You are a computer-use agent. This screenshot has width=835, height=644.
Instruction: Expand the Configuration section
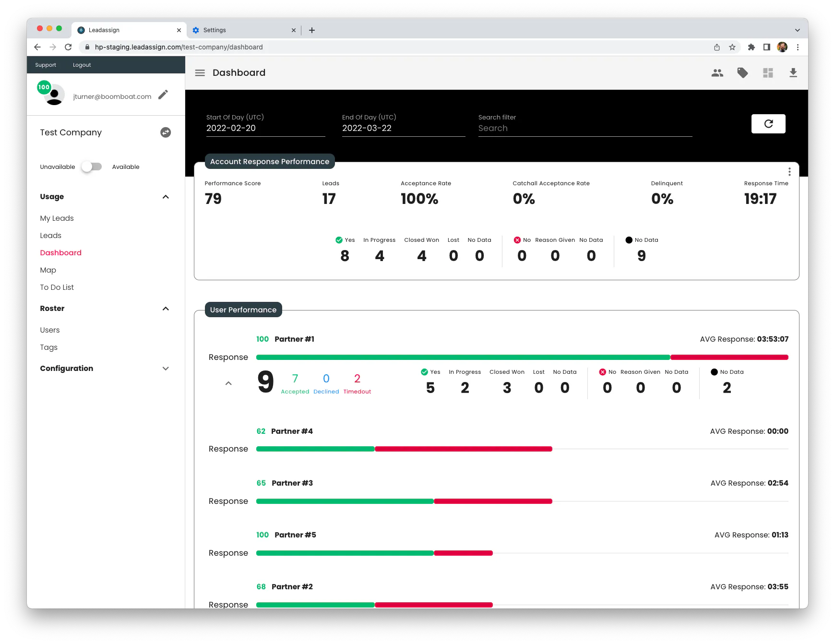click(166, 369)
